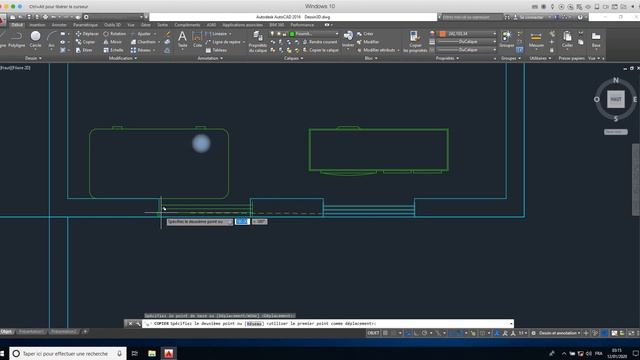
Task: Click Copier le calque button
Action: tap(321, 50)
